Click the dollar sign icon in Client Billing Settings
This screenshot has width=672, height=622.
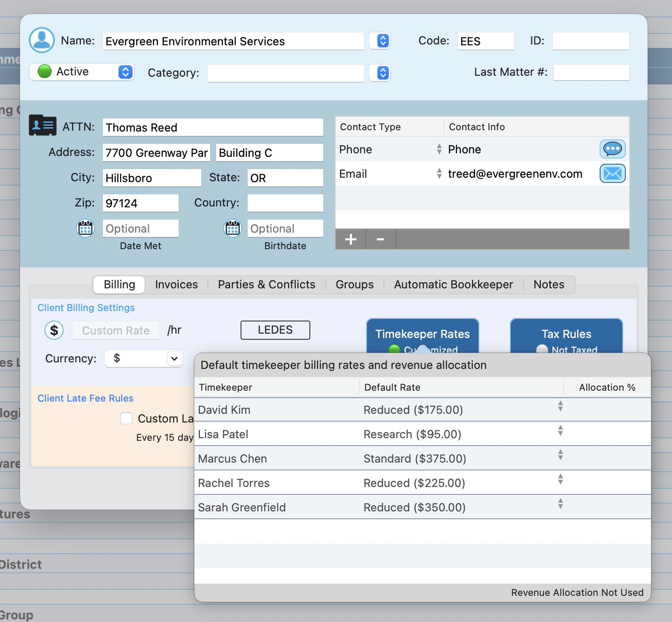pos(54,330)
